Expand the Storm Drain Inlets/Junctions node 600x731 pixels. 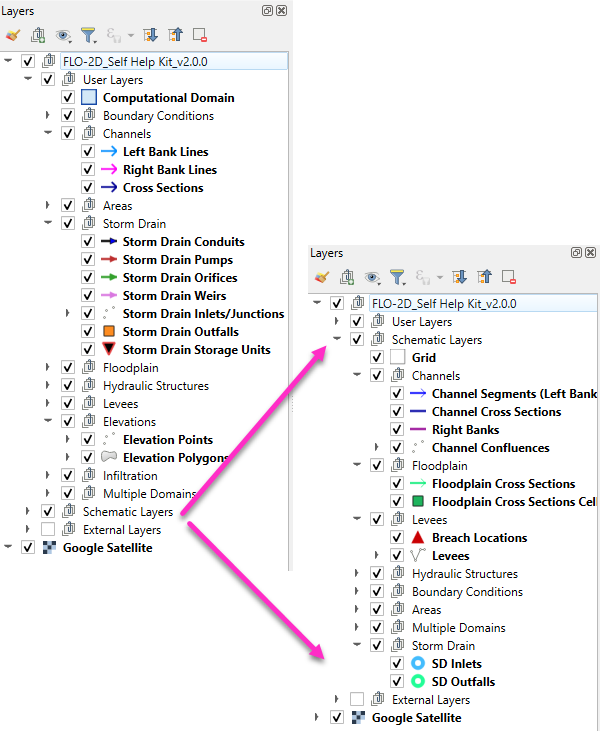pos(67,314)
